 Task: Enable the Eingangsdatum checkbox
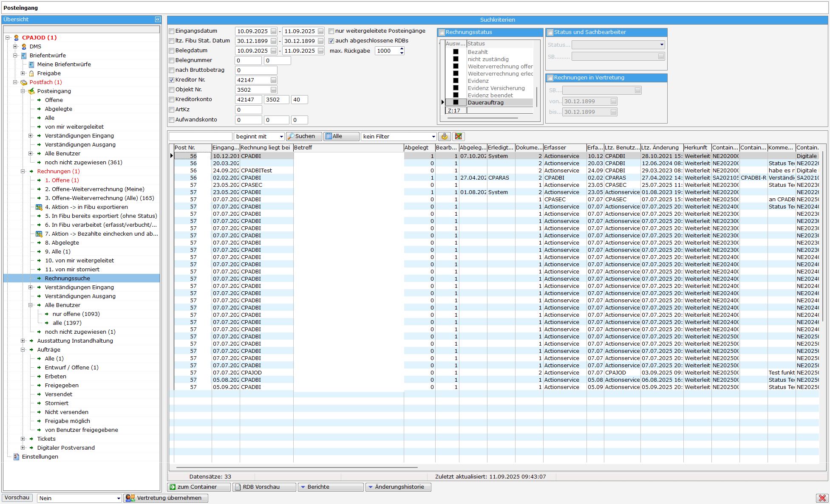(172, 31)
